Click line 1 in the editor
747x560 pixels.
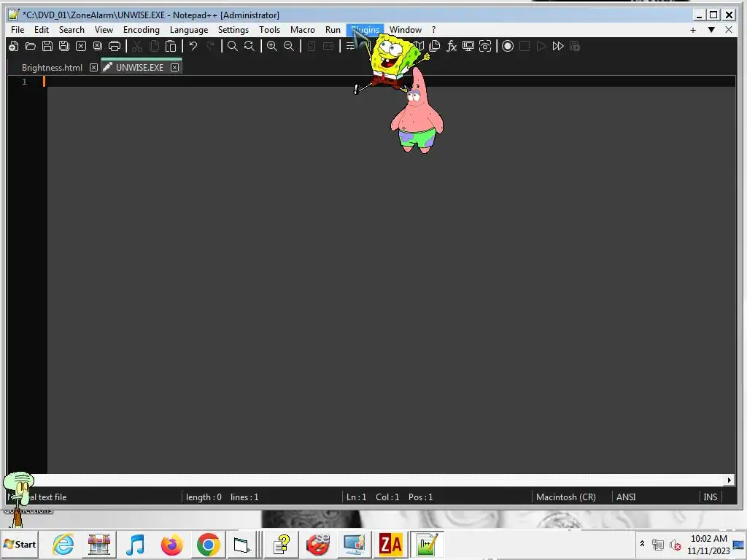pyautogui.click(x=391, y=82)
